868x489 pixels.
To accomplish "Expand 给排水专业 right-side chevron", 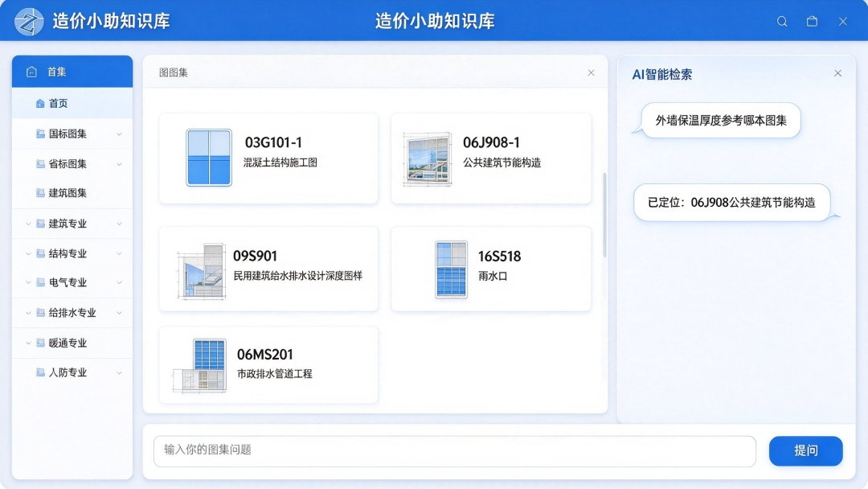I will (x=119, y=313).
